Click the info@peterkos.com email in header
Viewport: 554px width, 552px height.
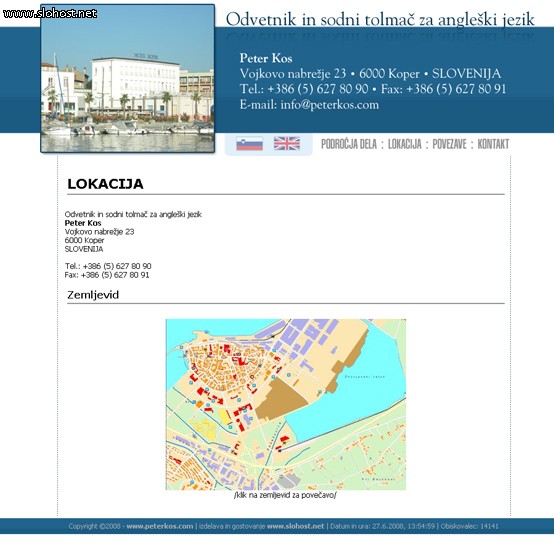pos(329,105)
